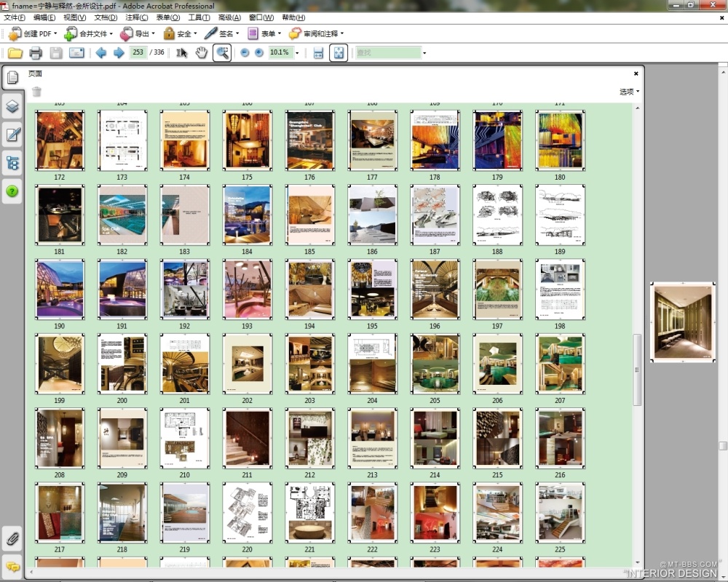Click the Zoom Out minus button
The width and height of the screenshot is (728, 582).
[245, 52]
